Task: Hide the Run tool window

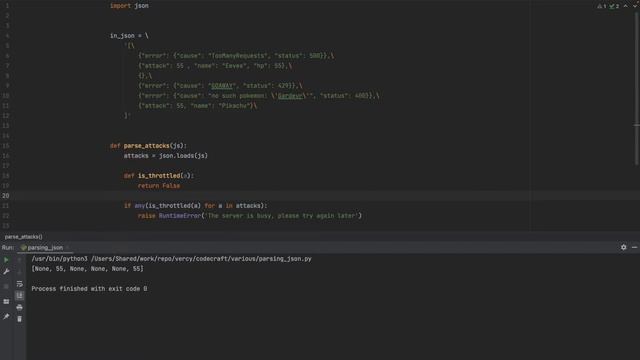Action: [634, 247]
